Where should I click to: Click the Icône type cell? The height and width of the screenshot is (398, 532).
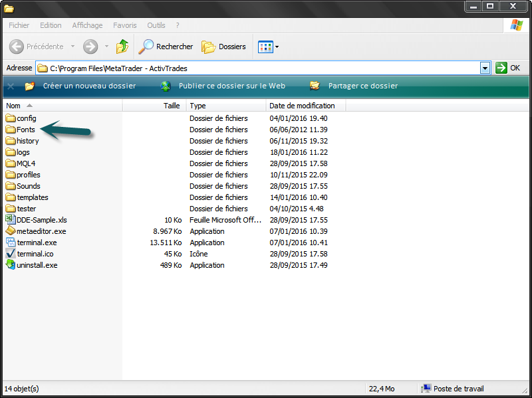pos(198,254)
